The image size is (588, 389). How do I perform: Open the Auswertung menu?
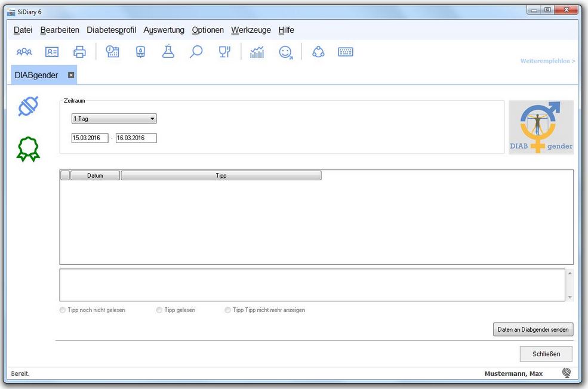point(164,30)
